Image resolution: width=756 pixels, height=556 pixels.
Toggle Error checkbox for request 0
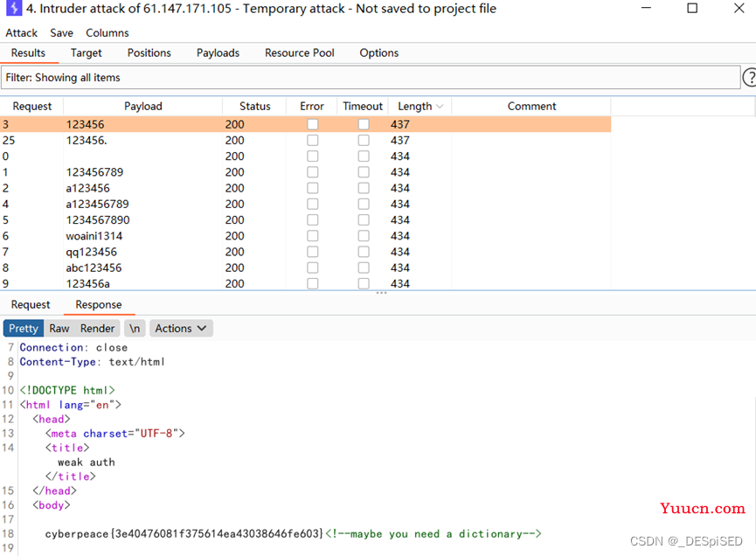click(x=312, y=156)
